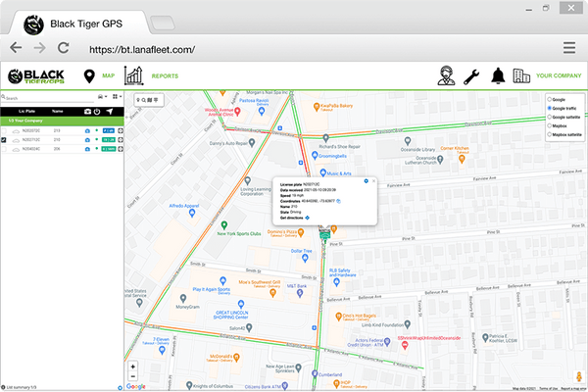Screen dimensions: 588x392
Task: Click the company buildings icon
Action: point(521,75)
